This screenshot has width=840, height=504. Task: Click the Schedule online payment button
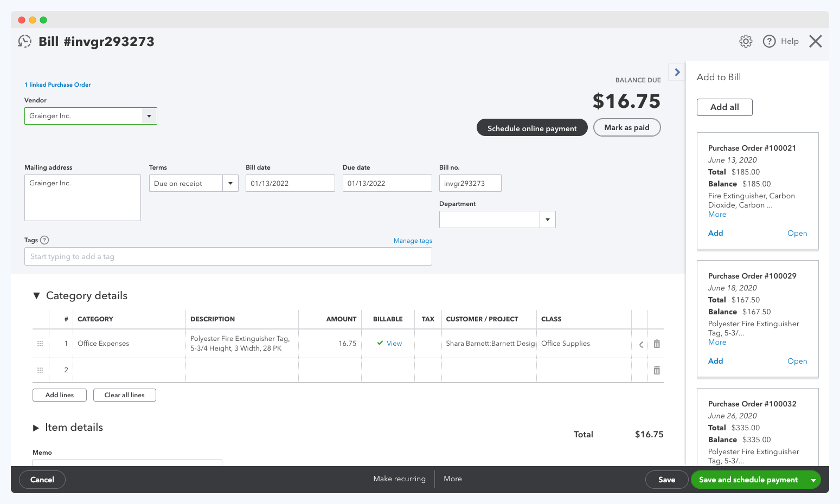click(x=531, y=128)
